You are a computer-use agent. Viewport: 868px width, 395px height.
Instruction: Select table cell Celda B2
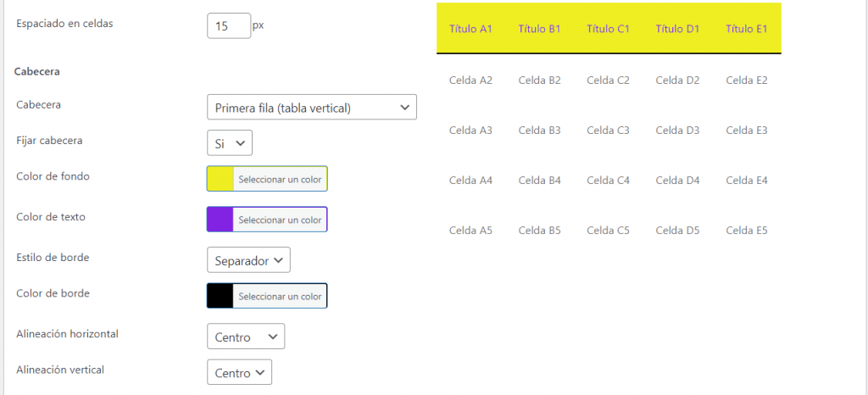click(540, 81)
